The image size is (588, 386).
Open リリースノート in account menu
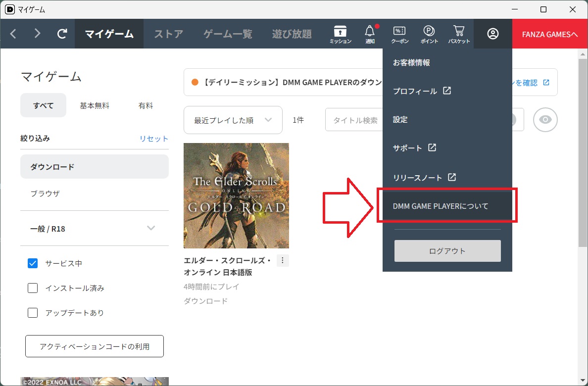447,178
